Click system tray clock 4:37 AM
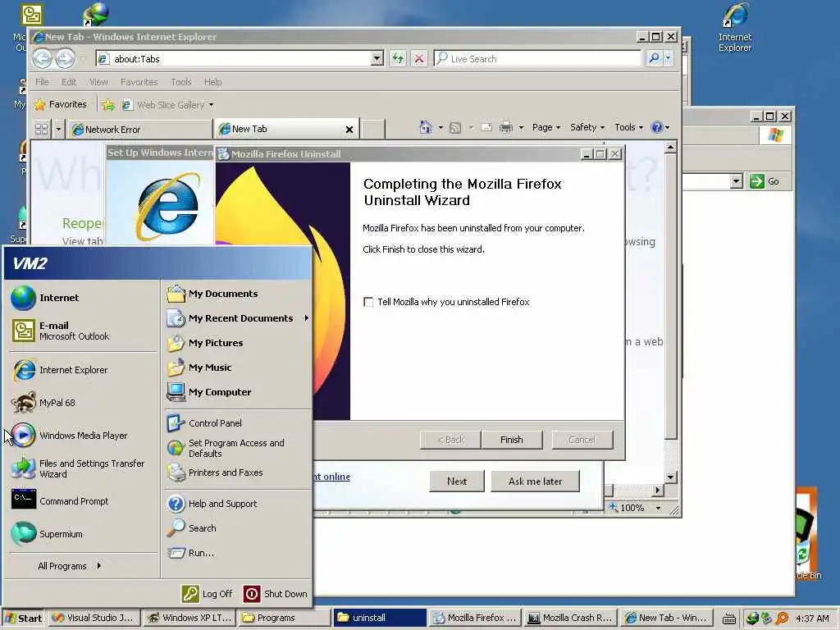This screenshot has width=840, height=630. click(812, 619)
